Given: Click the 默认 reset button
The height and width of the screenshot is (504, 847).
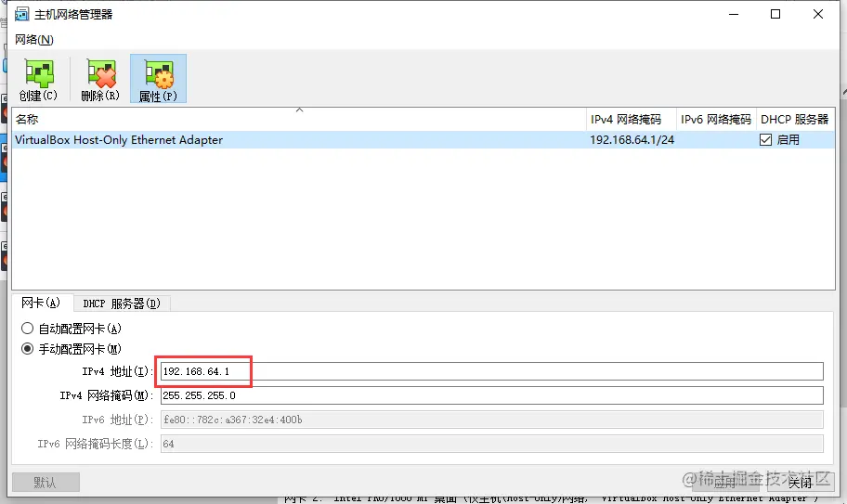Looking at the screenshot, I should (x=46, y=482).
